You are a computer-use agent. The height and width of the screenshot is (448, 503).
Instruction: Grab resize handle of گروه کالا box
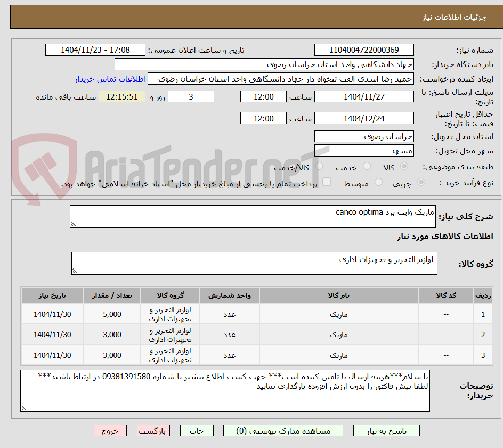coord(75,271)
